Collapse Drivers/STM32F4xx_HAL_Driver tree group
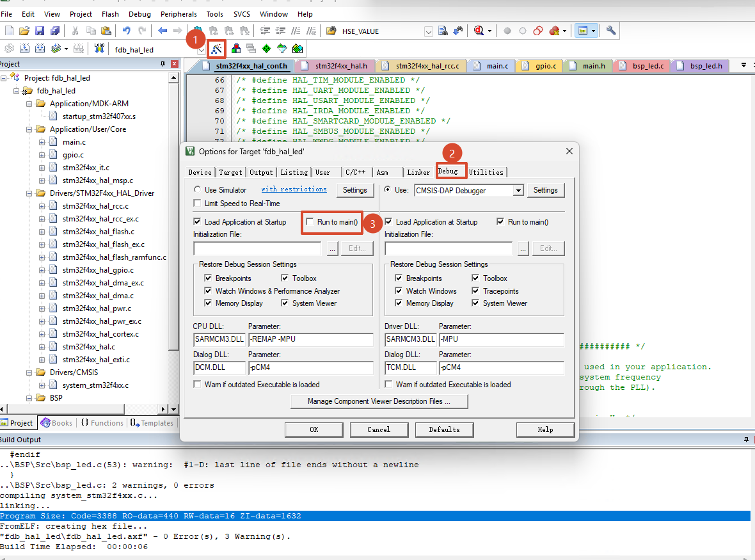This screenshot has width=755, height=560. [29, 193]
